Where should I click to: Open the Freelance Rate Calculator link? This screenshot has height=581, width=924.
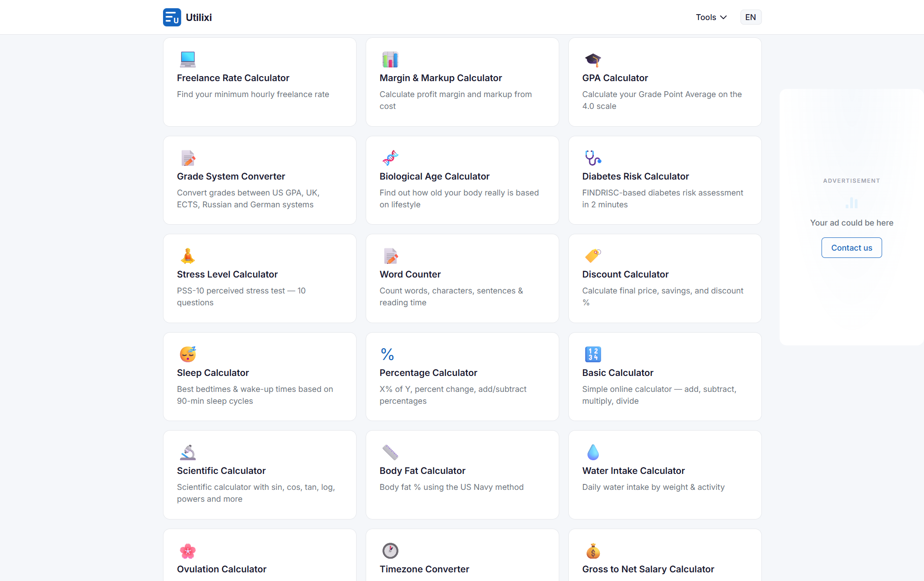click(x=233, y=78)
